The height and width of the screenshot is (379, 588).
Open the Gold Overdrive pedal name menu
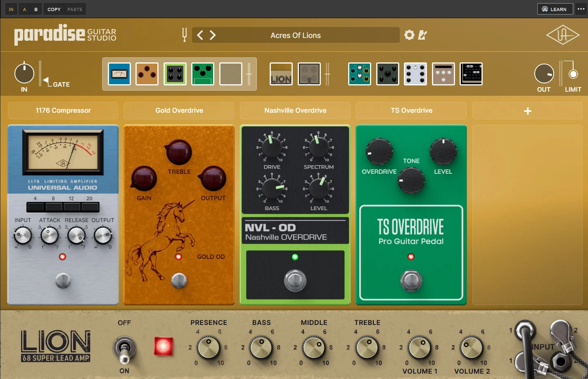pyautogui.click(x=179, y=110)
